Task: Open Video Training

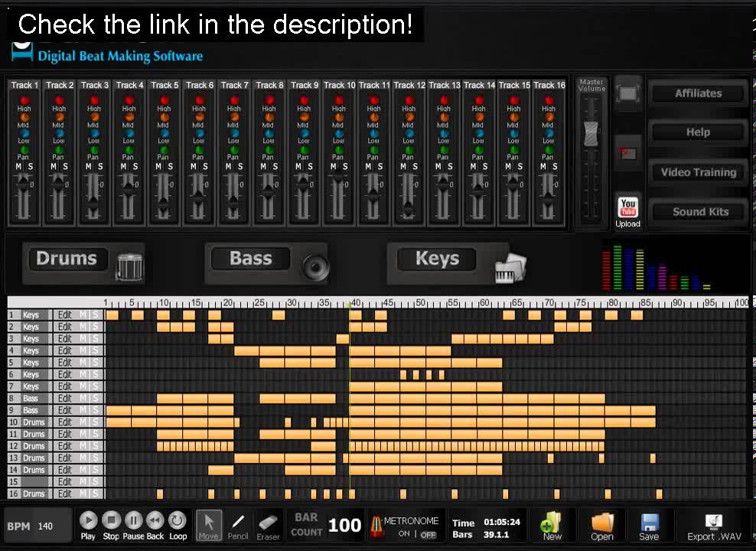Action: point(698,172)
